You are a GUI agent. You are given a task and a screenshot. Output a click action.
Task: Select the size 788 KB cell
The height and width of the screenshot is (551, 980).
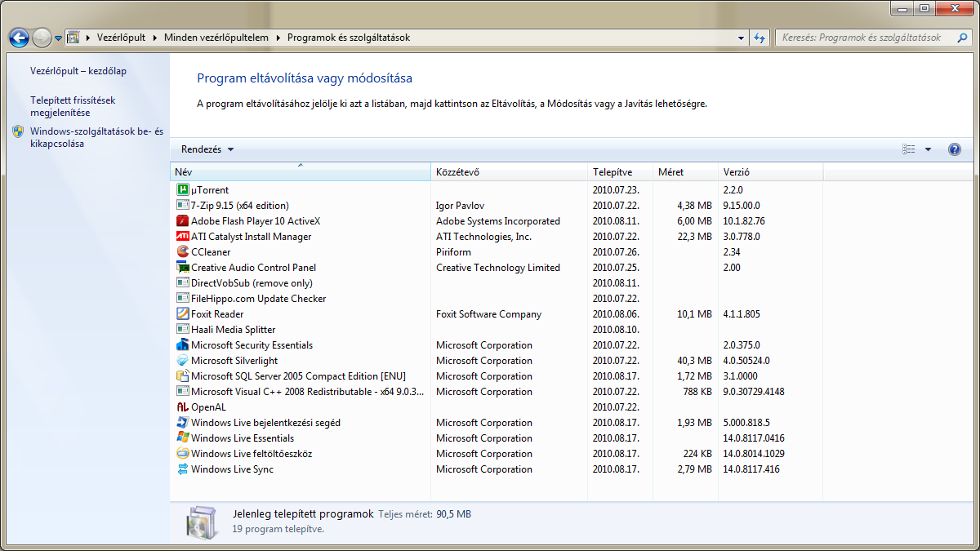coord(697,392)
